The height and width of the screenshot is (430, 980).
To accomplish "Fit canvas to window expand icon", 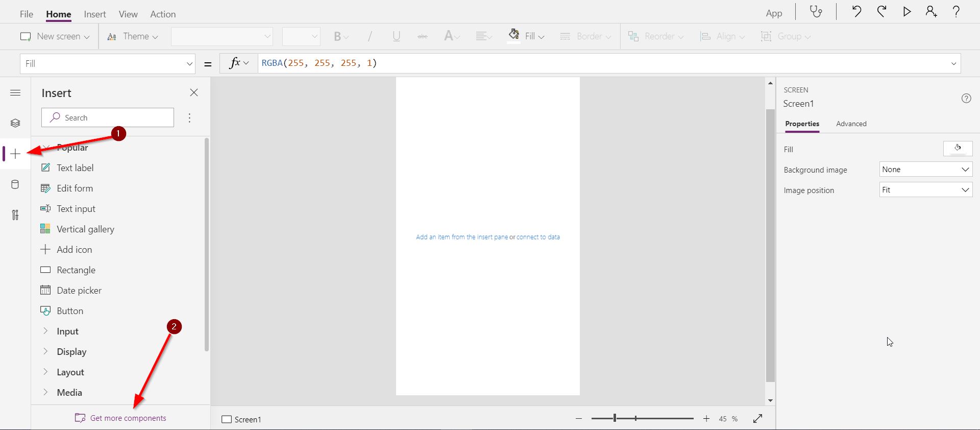I will point(758,419).
